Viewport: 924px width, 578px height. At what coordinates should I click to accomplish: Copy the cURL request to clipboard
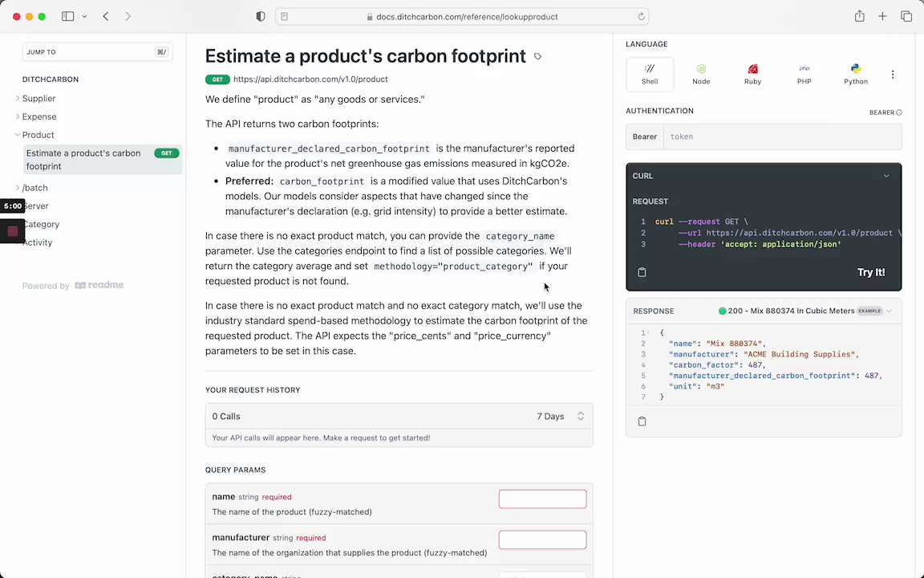tap(642, 272)
